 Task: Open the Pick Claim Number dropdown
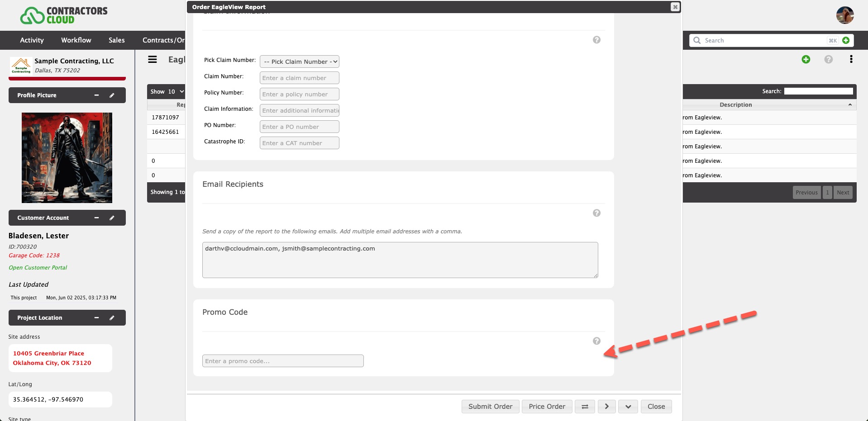coord(299,61)
